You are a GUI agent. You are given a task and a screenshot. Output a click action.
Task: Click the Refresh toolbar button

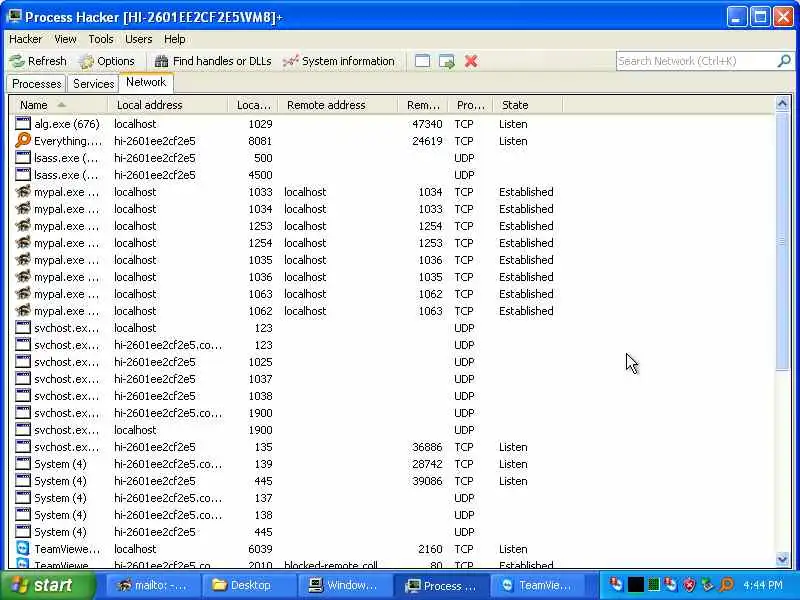point(38,61)
